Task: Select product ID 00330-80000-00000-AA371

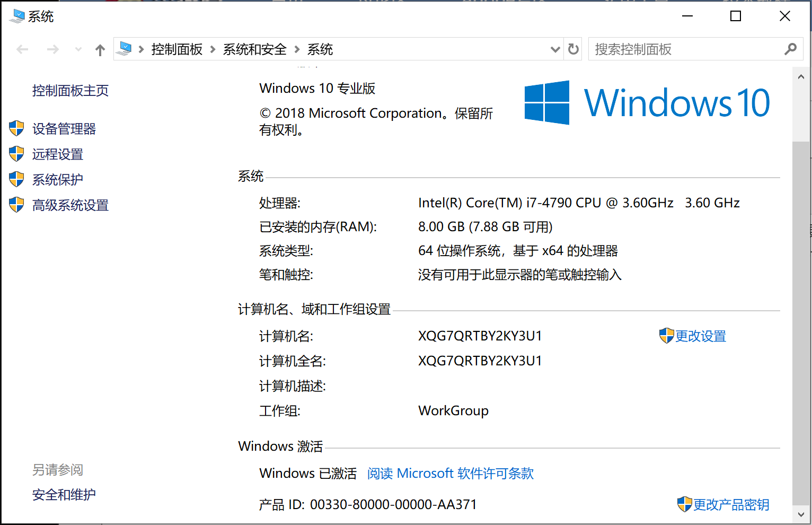Action: tap(394, 505)
